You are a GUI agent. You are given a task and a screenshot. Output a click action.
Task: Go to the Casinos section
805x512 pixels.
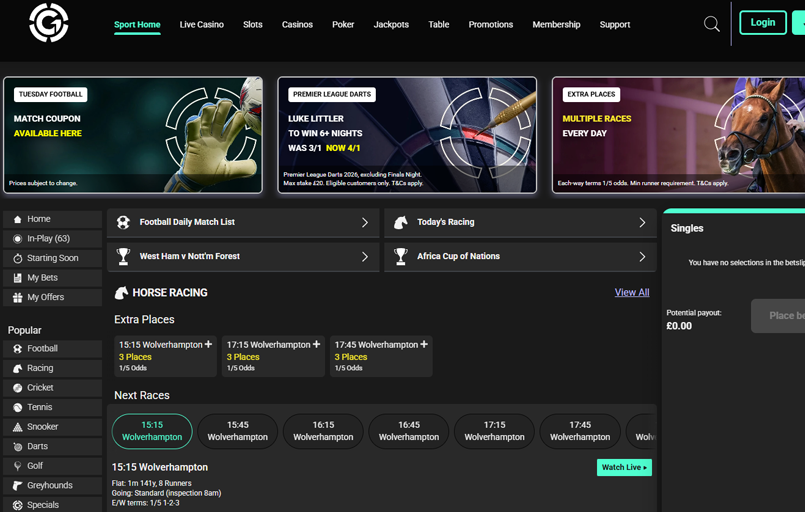297,25
